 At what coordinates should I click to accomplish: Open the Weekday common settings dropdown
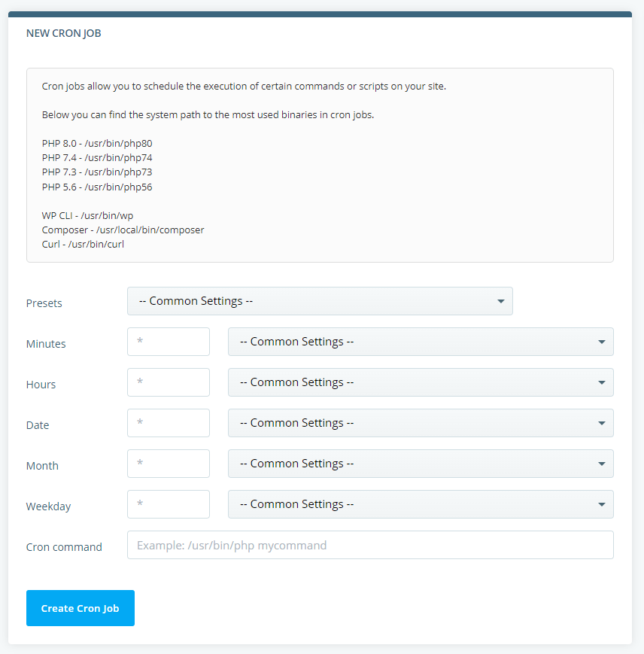click(x=421, y=504)
